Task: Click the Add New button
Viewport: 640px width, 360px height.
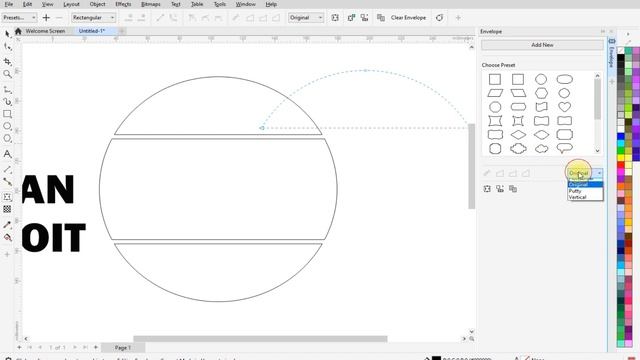Action: click(542, 45)
